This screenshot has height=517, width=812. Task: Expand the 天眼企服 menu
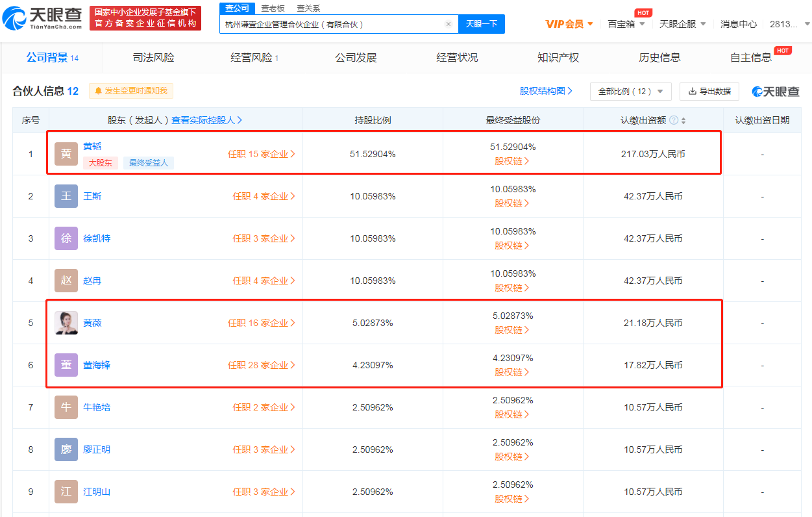point(683,24)
